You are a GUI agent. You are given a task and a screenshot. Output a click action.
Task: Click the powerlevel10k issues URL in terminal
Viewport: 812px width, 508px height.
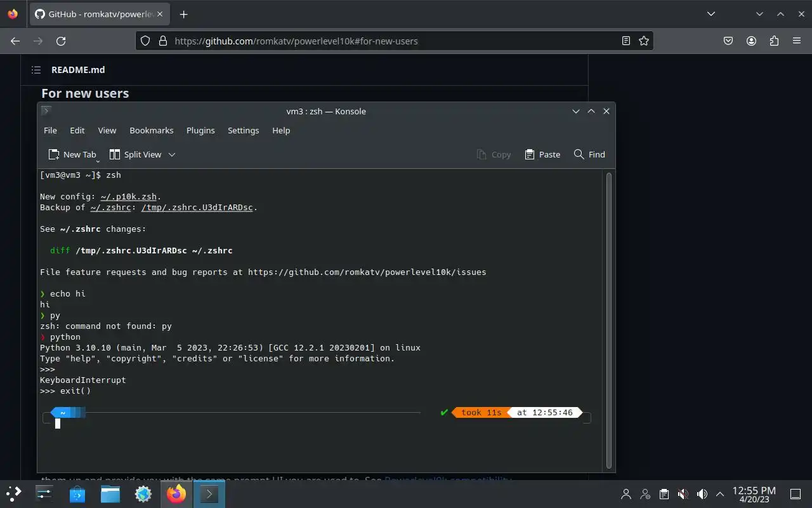(x=367, y=272)
